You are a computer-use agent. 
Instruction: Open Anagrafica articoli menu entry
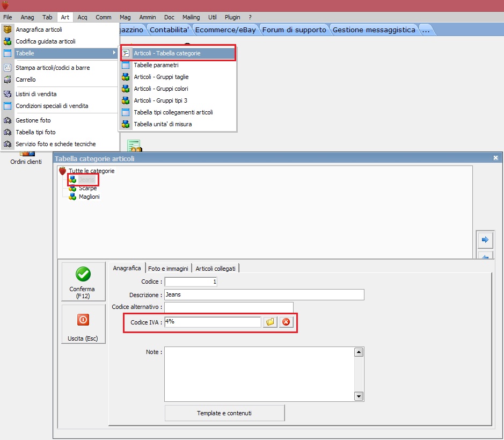(60, 30)
